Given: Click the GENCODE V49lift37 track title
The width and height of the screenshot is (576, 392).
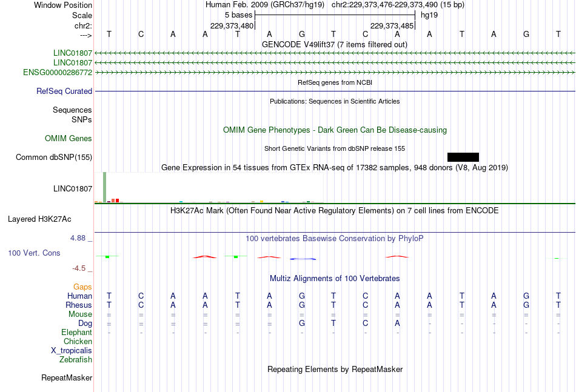Looking at the screenshot, I should 334,44.
